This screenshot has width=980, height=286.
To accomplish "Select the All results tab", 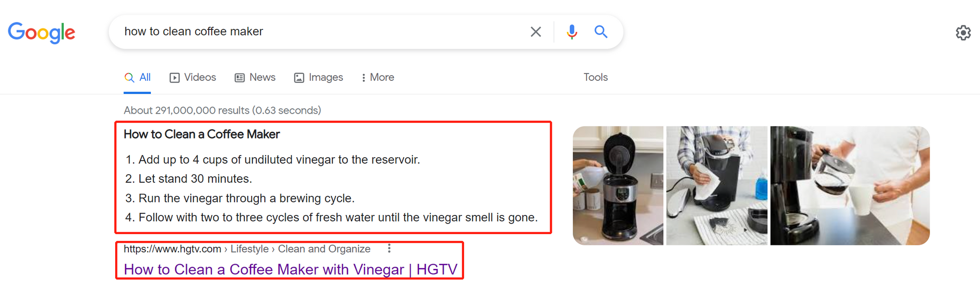I will [x=137, y=77].
